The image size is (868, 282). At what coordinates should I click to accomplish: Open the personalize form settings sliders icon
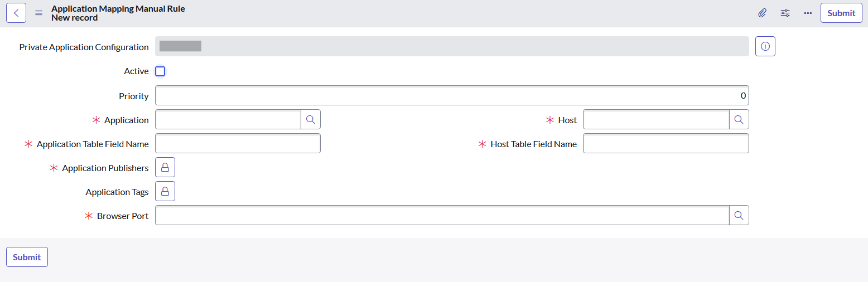785,13
